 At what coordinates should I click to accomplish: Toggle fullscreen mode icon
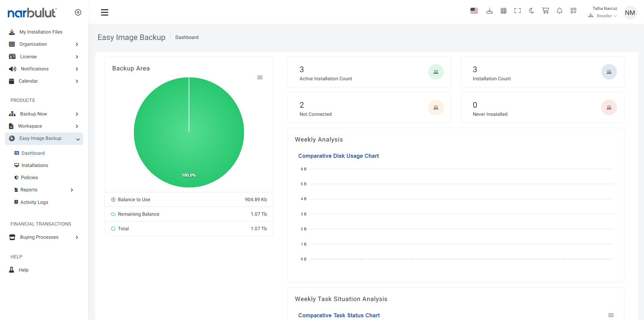tap(518, 11)
